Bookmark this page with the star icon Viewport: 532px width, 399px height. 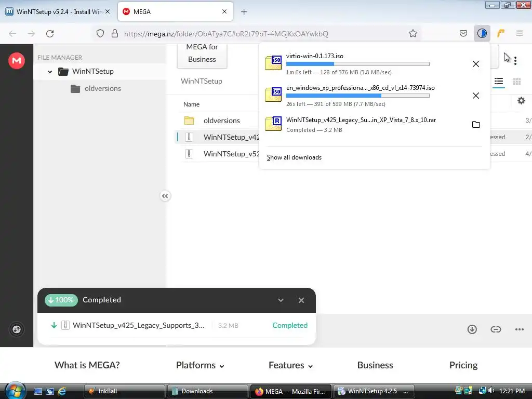point(413,33)
